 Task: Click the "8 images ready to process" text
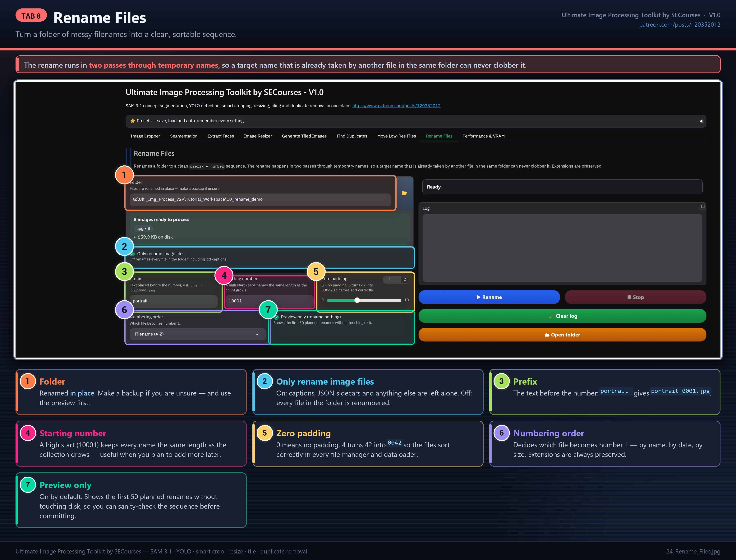click(x=161, y=219)
